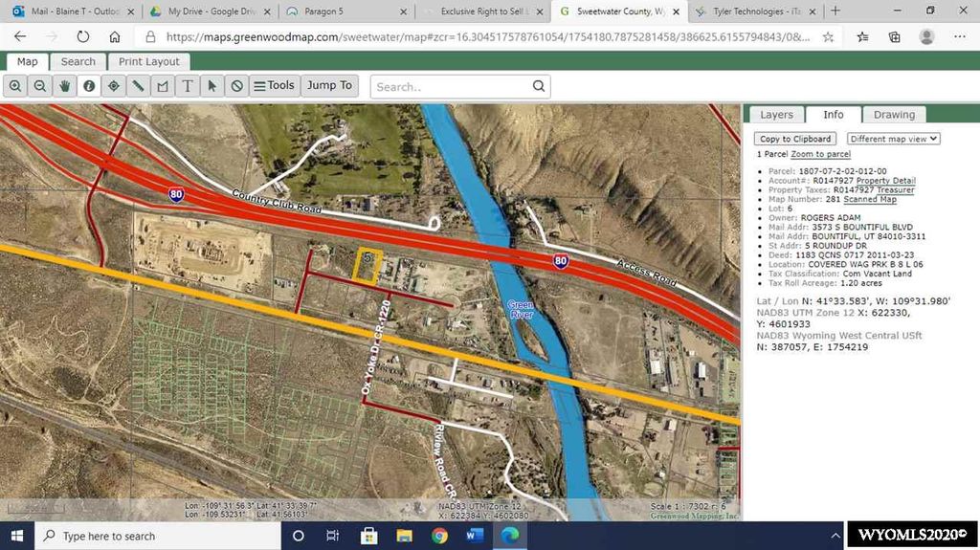Open Microsoft Word from taskbar

pyautogui.click(x=475, y=536)
